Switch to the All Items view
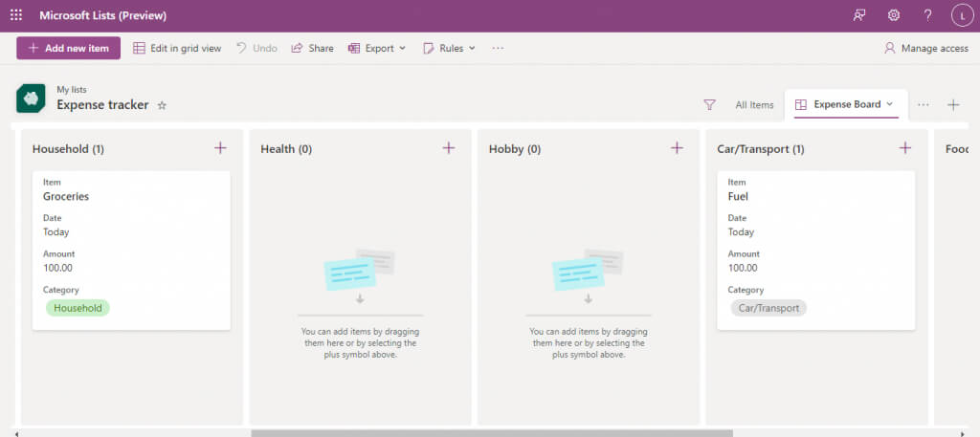The width and height of the screenshot is (980, 437). point(754,105)
